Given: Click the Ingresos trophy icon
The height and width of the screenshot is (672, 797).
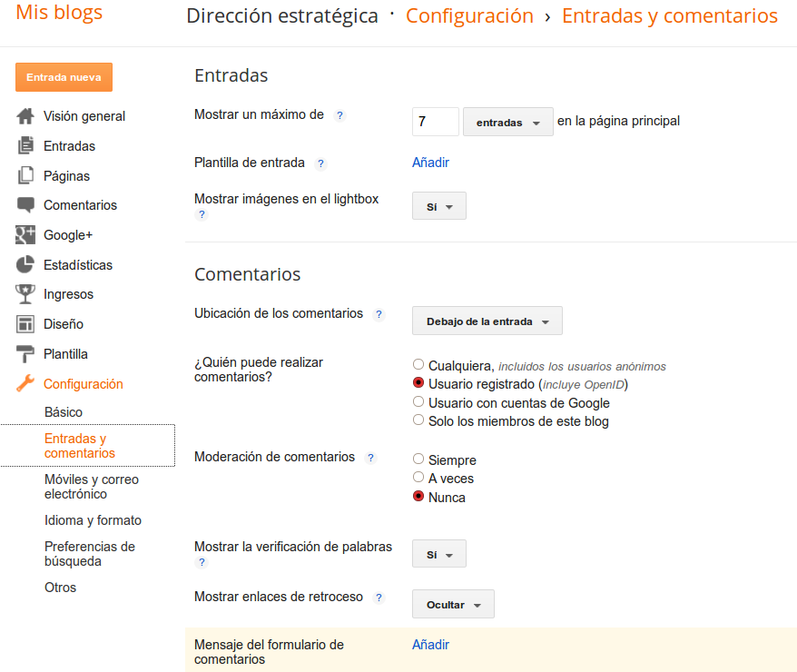Looking at the screenshot, I should click(25, 294).
